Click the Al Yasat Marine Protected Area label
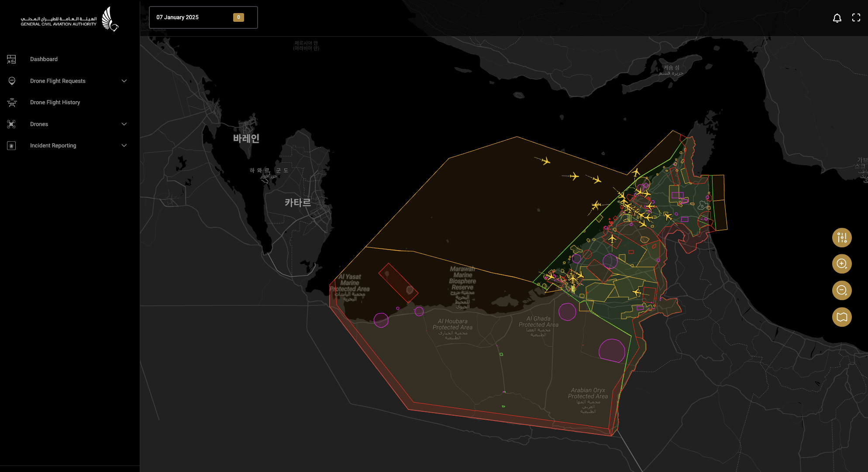Viewport: 868px width, 472px height. tap(350, 283)
